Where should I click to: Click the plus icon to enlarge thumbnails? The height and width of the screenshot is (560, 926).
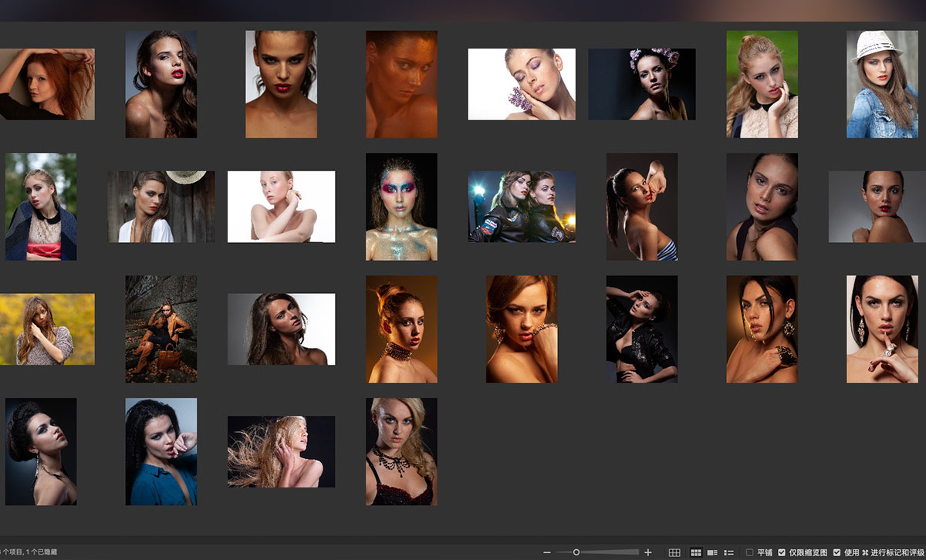[648, 552]
